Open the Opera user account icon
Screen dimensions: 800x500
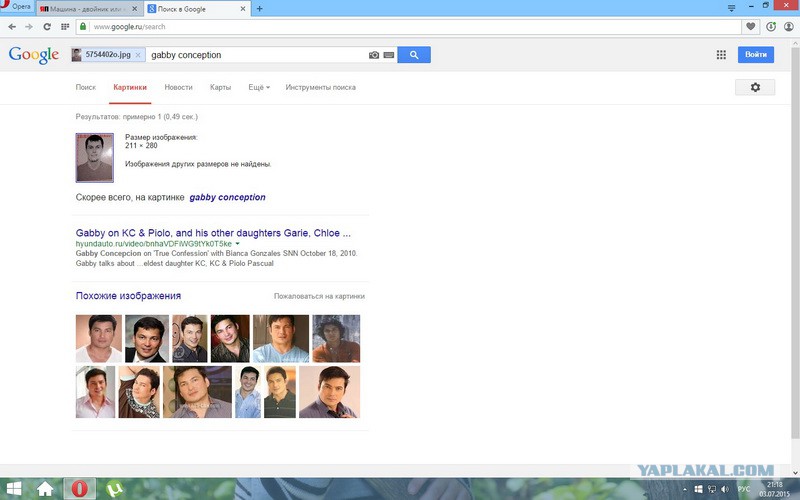coord(789,27)
